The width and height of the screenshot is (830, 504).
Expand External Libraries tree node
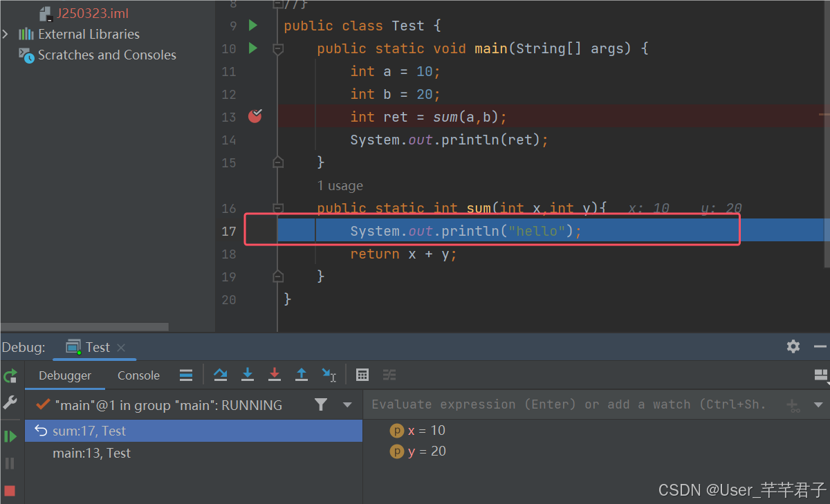[x=6, y=34]
